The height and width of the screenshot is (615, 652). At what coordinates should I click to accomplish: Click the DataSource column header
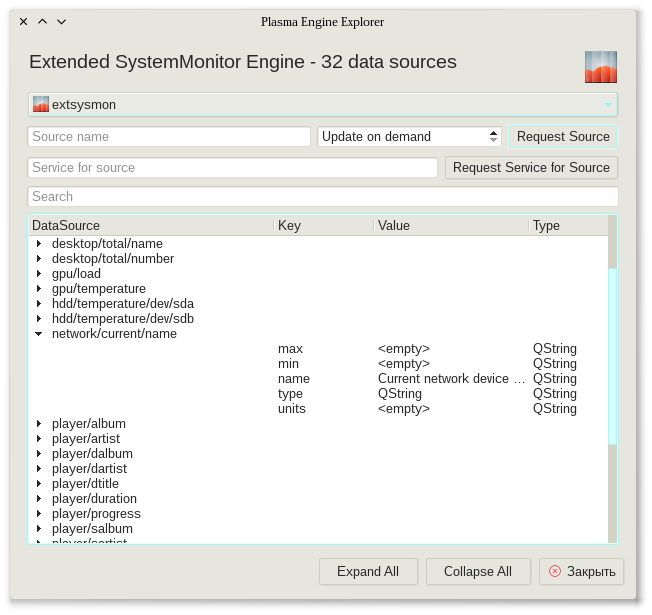pos(150,226)
